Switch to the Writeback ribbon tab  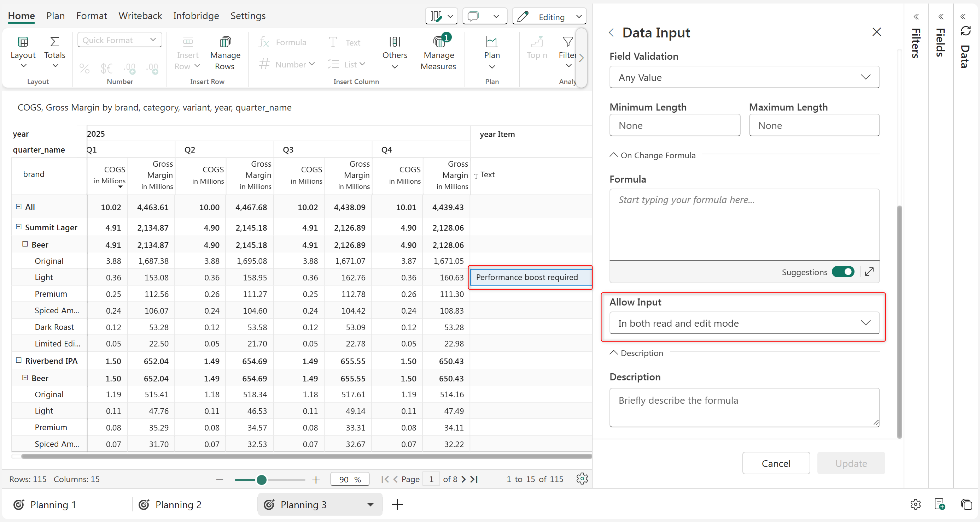[x=140, y=16]
